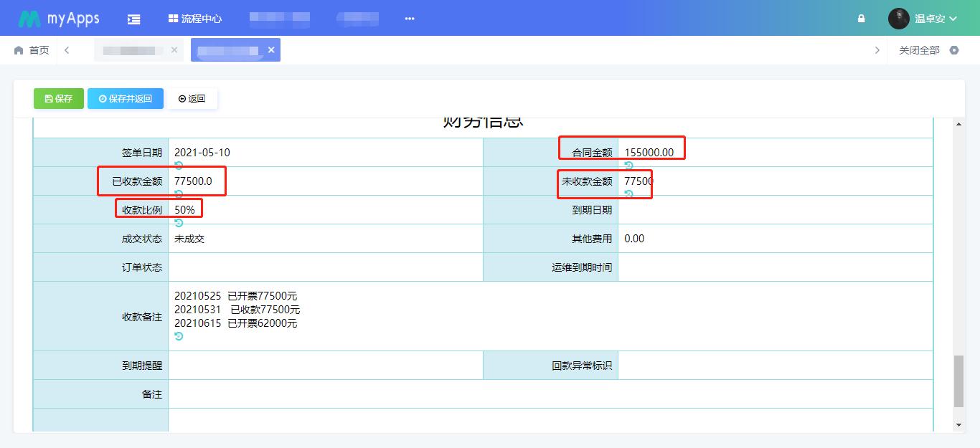Click the myApps logo
Image resolution: width=980 pixels, height=448 pixels.
57,18
